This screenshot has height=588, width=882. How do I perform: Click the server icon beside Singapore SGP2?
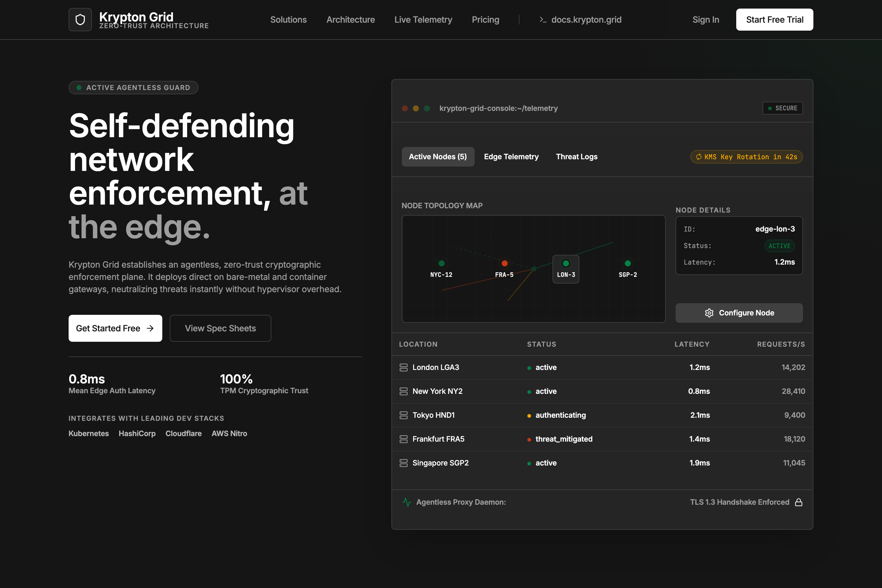[x=404, y=463]
